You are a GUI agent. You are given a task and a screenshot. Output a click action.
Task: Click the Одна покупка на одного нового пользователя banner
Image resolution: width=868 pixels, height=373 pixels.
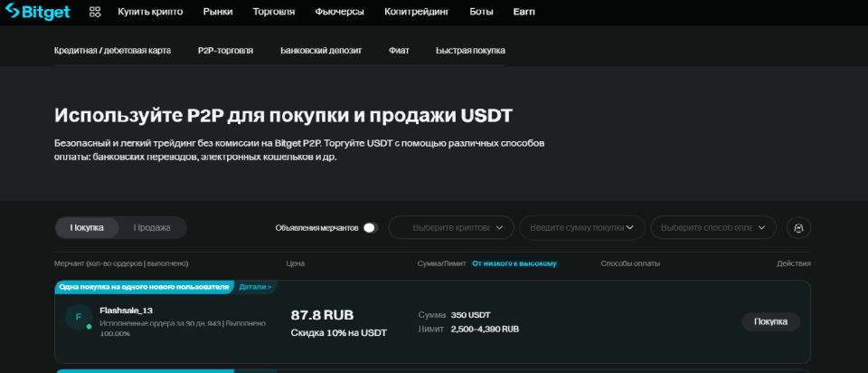coord(144,287)
